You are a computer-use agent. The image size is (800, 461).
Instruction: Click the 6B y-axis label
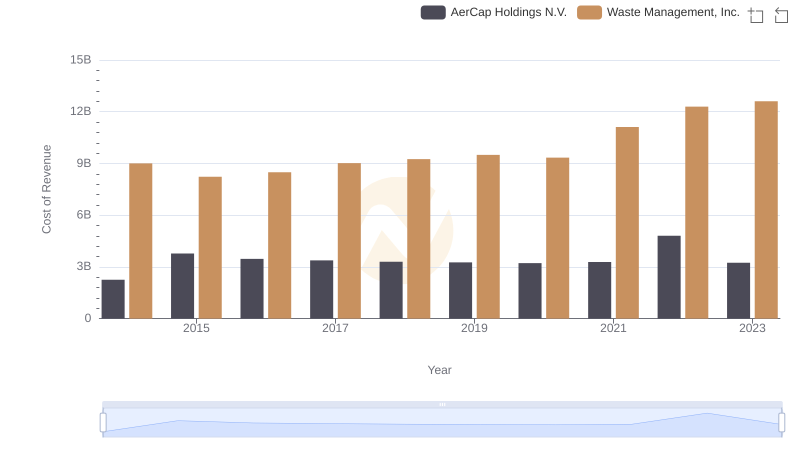[x=84, y=215]
